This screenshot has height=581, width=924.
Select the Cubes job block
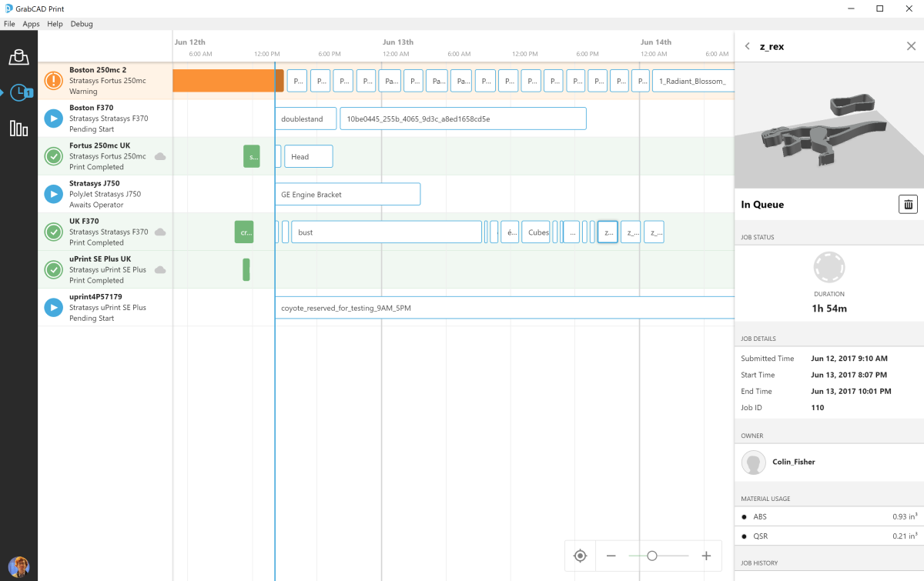click(536, 232)
